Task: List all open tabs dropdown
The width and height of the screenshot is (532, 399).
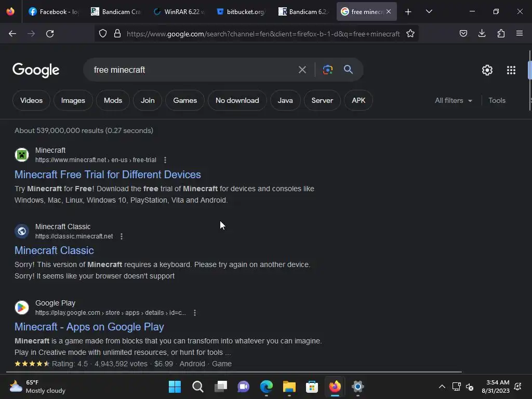Action: (x=429, y=12)
